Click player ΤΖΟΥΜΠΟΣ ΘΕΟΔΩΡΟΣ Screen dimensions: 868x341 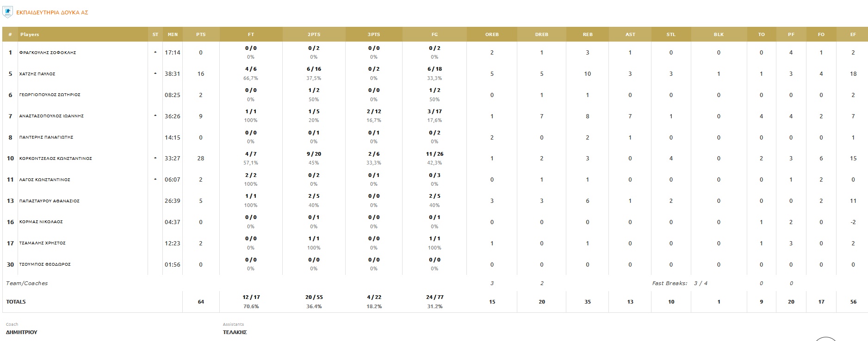pyautogui.click(x=45, y=264)
